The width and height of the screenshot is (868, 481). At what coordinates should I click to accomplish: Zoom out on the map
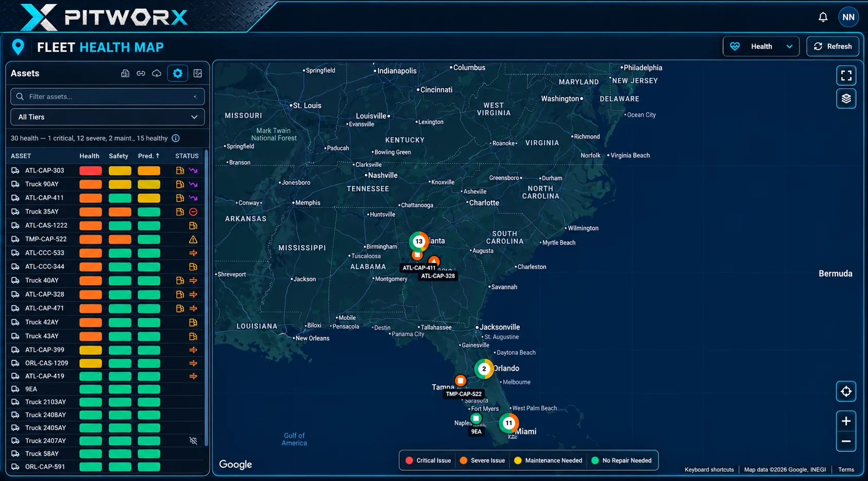point(846,441)
